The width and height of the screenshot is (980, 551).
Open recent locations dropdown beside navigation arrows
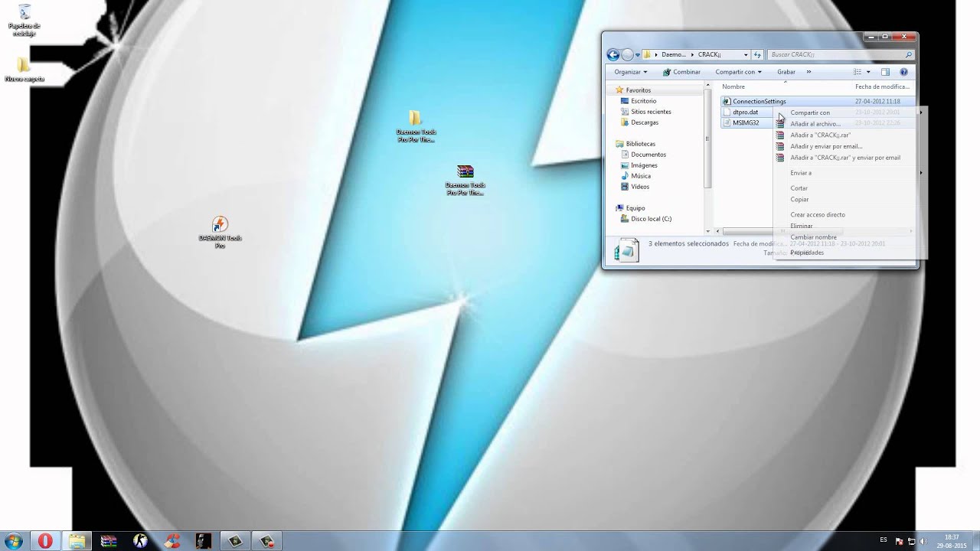tap(638, 55)
